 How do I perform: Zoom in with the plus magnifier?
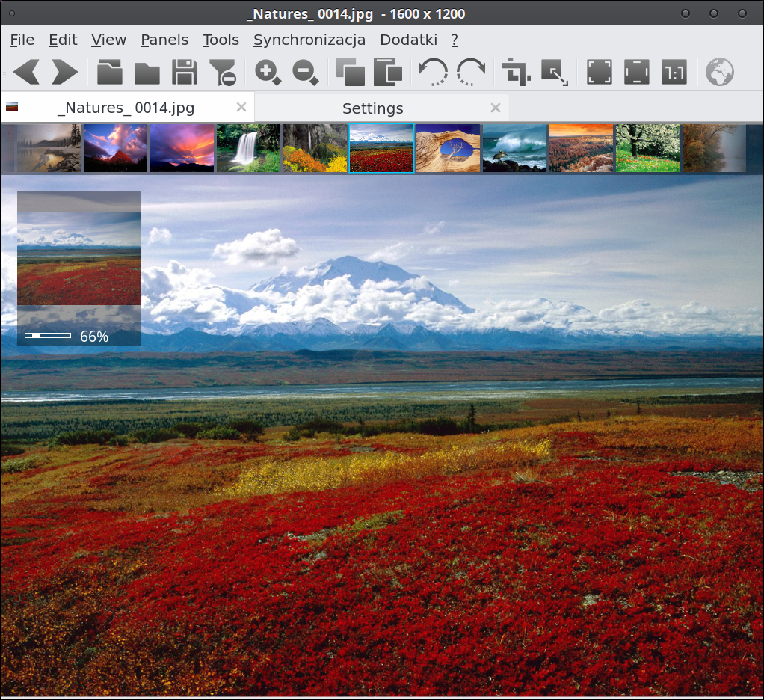coord(268,73)
